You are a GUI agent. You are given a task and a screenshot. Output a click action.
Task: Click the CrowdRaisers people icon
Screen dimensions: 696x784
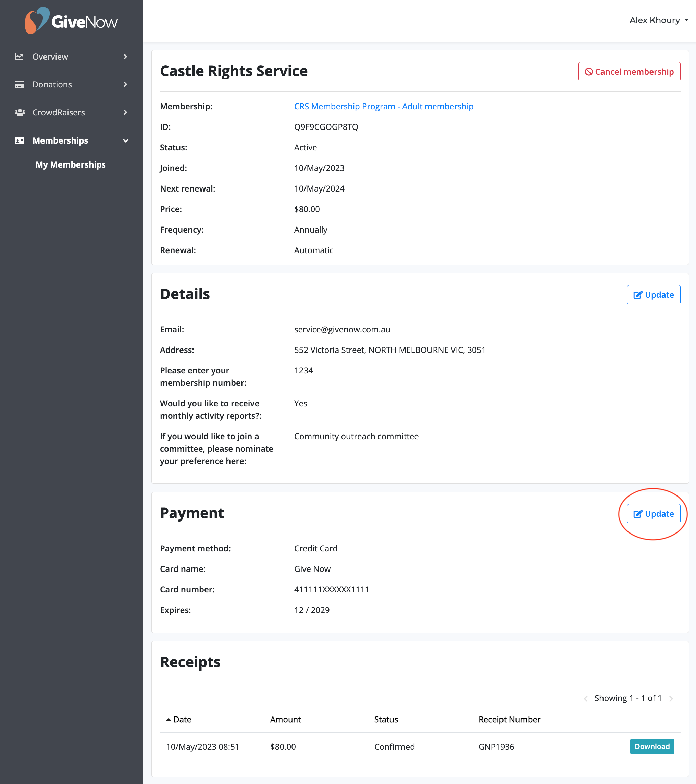coord(19,112)
